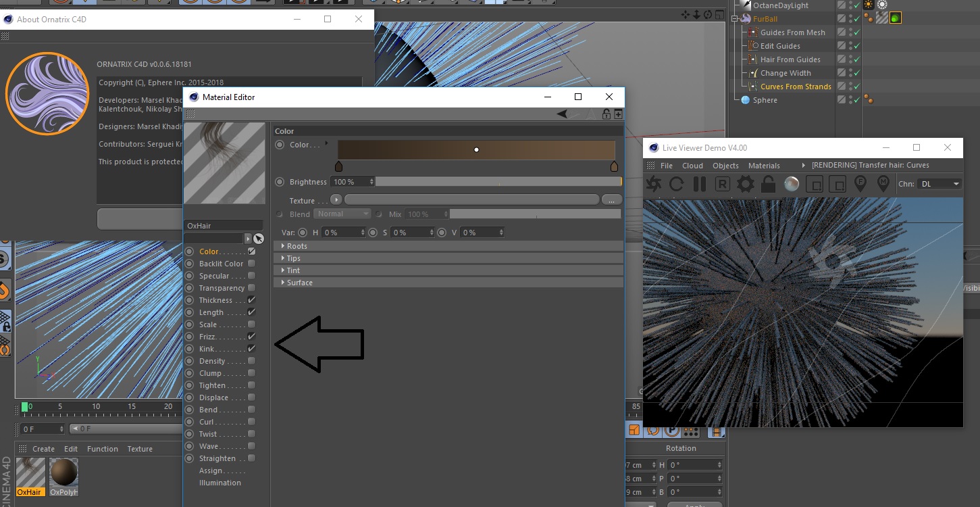Open Live Viewer settings gear icon
This screenshot has width=980, height=507.
(x=745, y=184)
